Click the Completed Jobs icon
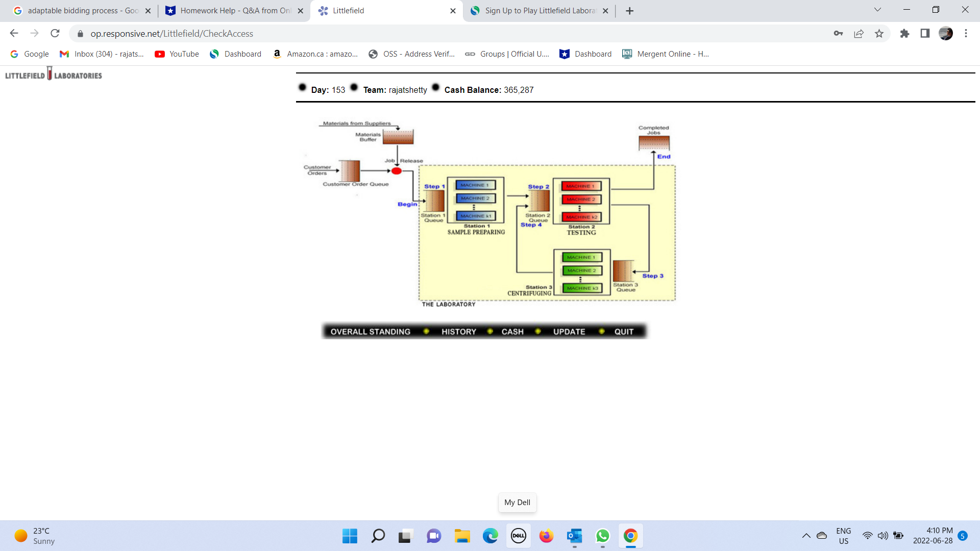The width and height of the screenshot is (980, 551). click(654, 143)
